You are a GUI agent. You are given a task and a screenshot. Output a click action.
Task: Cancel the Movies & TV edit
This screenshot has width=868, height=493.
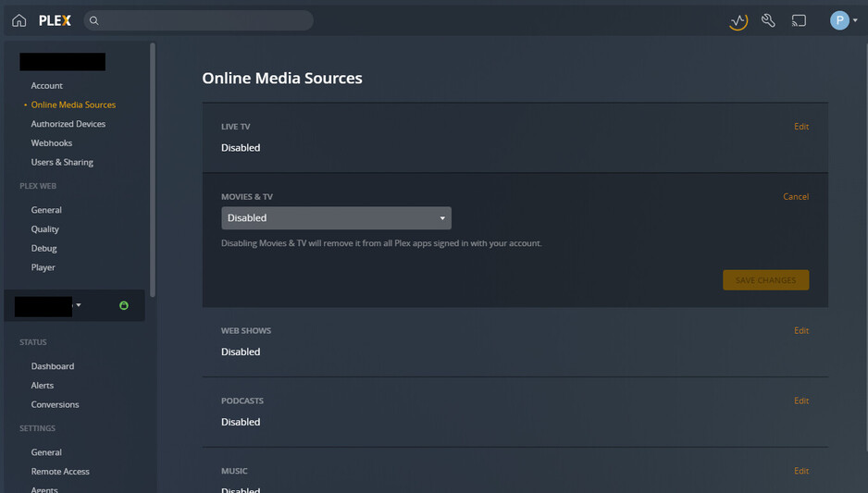[796, 197]
